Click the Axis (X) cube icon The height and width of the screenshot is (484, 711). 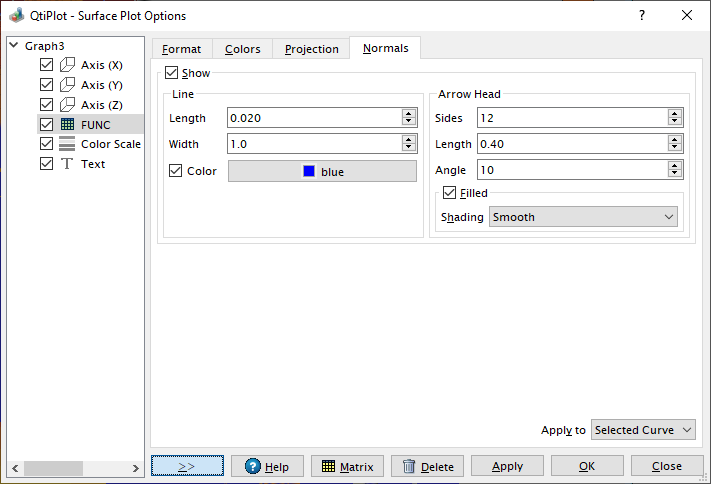coord(67,65)
